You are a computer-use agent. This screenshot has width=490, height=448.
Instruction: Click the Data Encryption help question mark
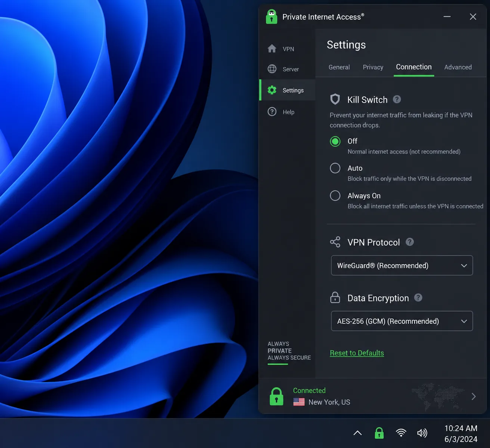pyautogui.click(x=418, y=297)
